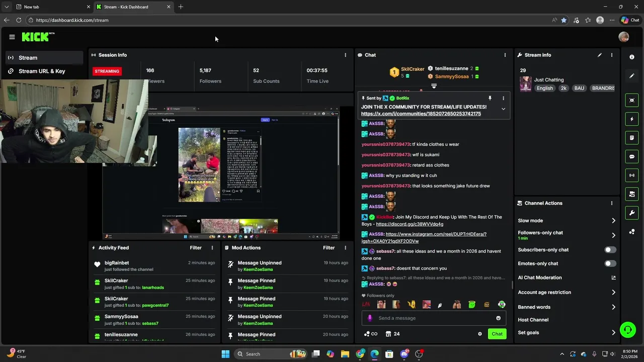Screen dimensions: 644x362
Task: Open the discord.gg invite link in chat
Action: (410, 224)
